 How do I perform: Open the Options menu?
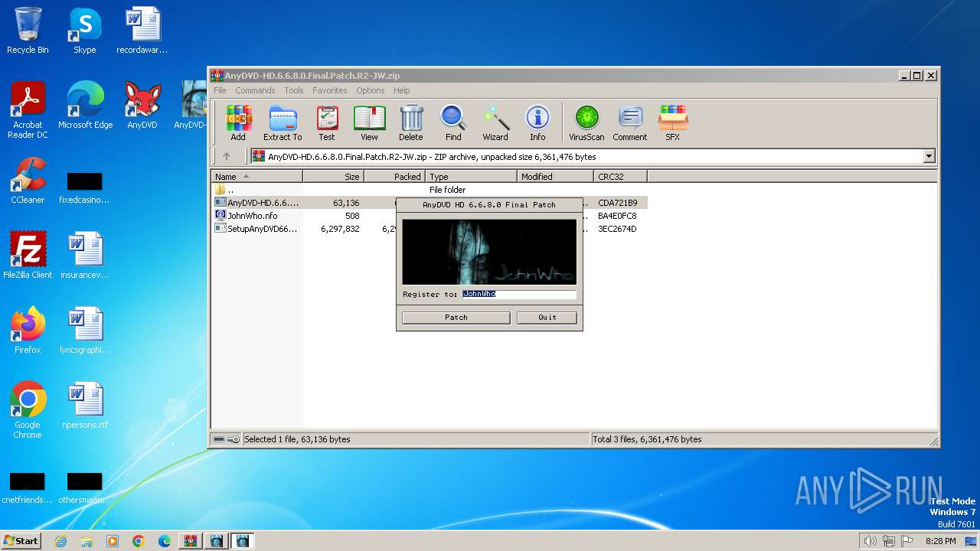pyautogui.click(x=370, y=90)
